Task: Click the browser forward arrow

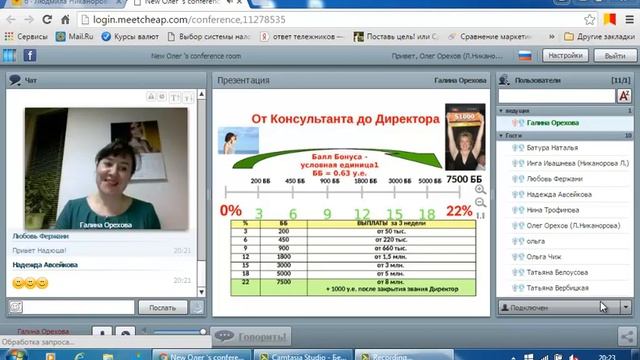Action: [x=29, y=20]
